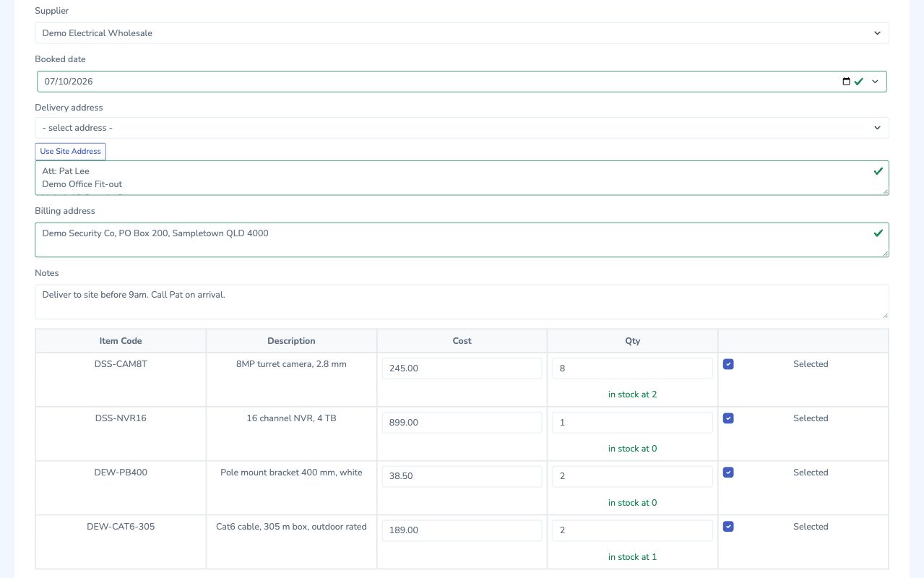Image resolution: width=924 pixels, height=578 pixels.
Task: Click the Description column header
Action: point(291,341)
